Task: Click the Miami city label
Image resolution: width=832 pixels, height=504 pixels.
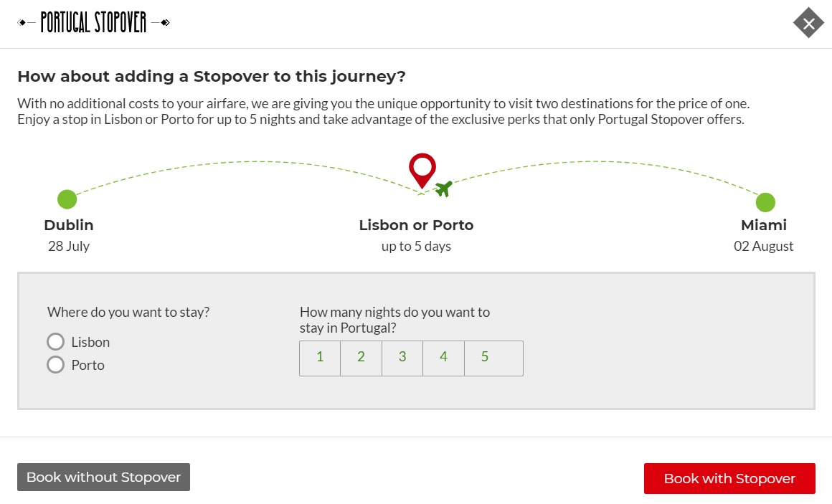Action: point(764,225)
